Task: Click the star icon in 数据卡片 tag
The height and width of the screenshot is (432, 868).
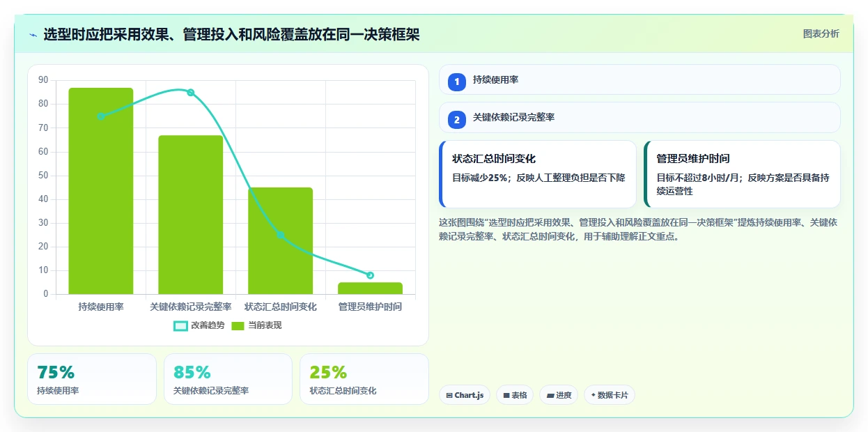Action: pyautogui.click(x=593, y=395)
